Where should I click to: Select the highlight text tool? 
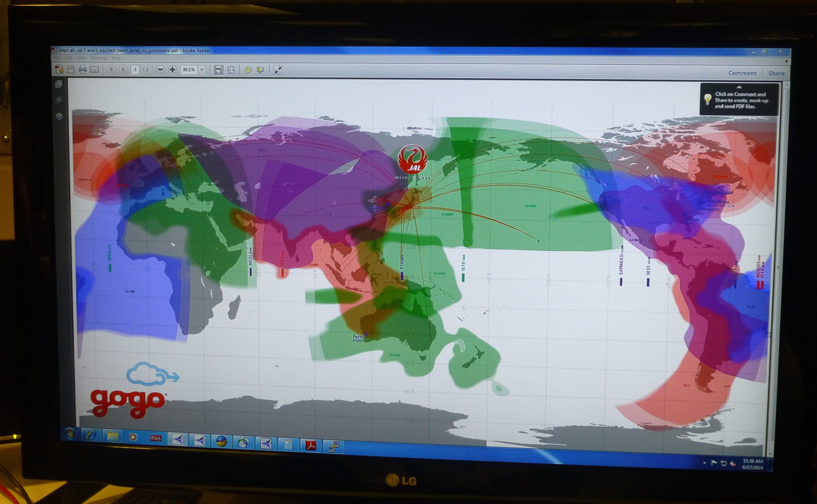coord(260,70)
